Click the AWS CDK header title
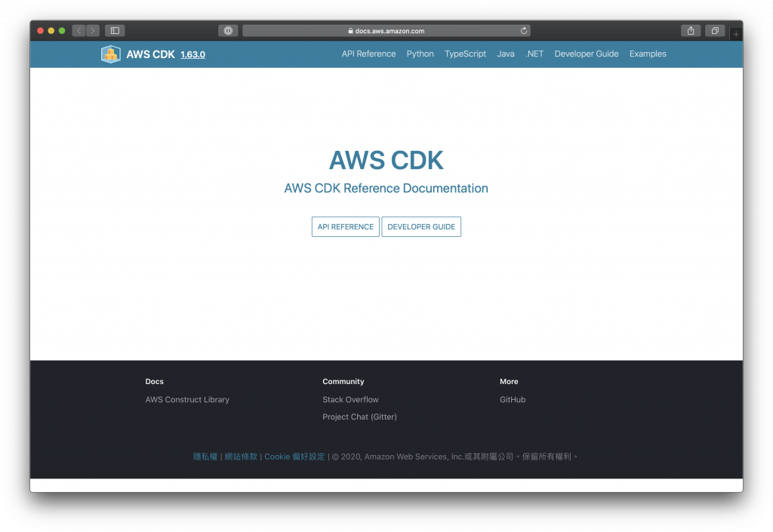This screenshot has width=773, height=532. point(150,54)
